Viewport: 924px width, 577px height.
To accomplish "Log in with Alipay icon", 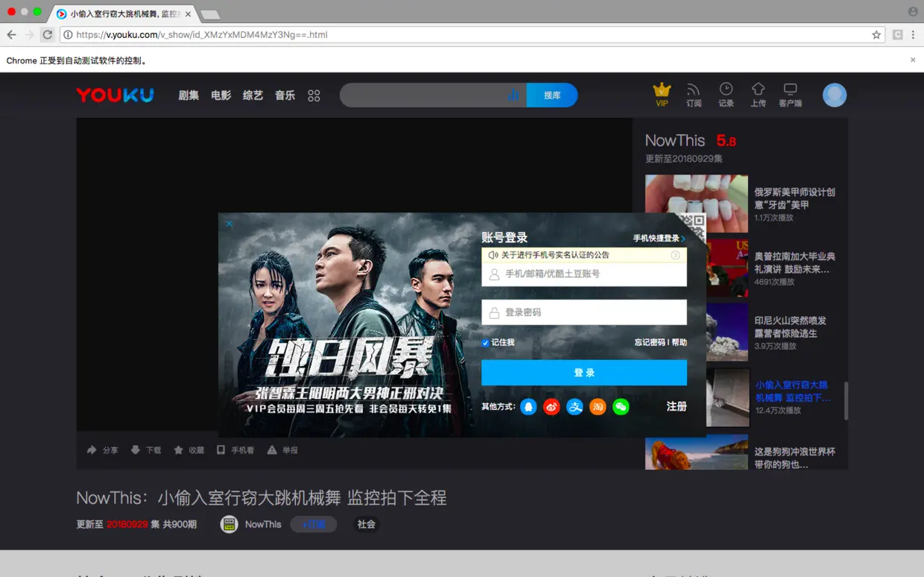I will click(575, 406).
